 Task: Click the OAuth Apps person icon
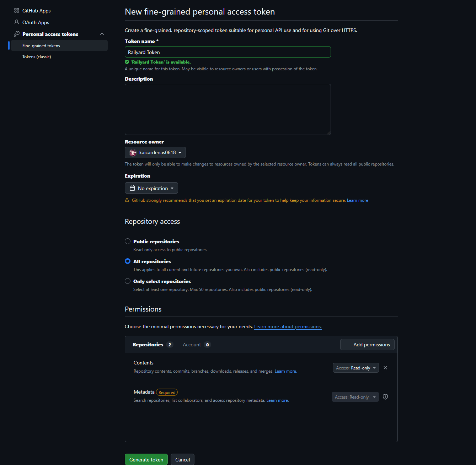click(17, 22)
